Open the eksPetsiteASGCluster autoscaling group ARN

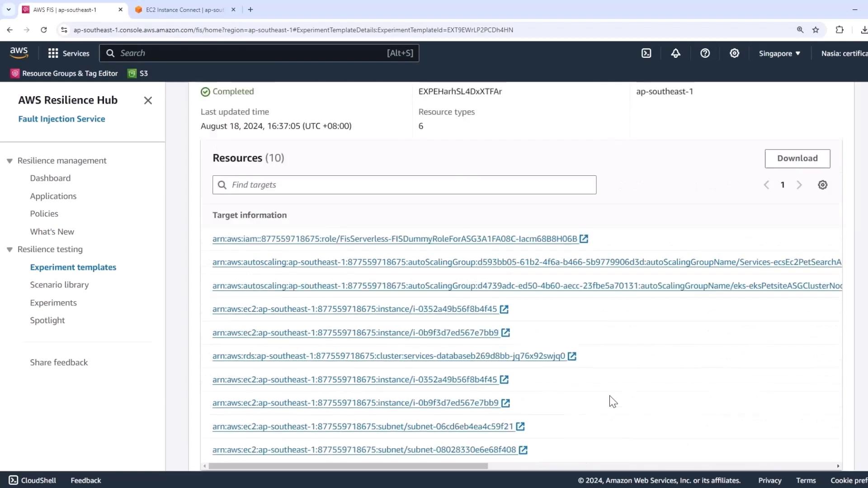tap(527, 286)
